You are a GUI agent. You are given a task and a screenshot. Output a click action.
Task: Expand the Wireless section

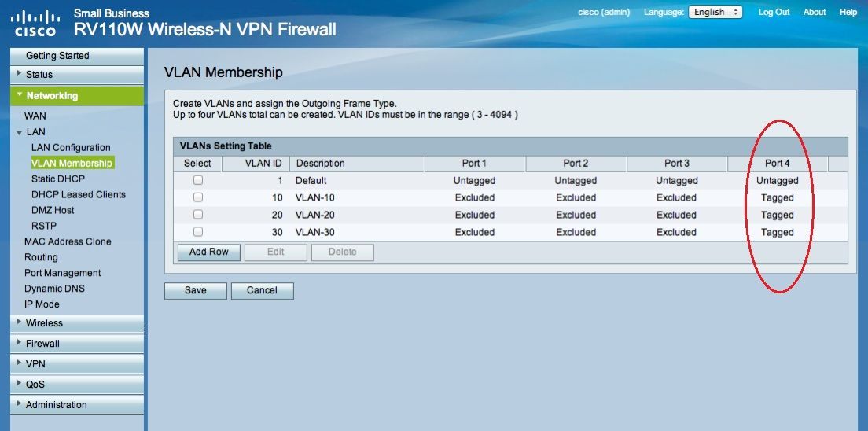[x=76, y=323]
